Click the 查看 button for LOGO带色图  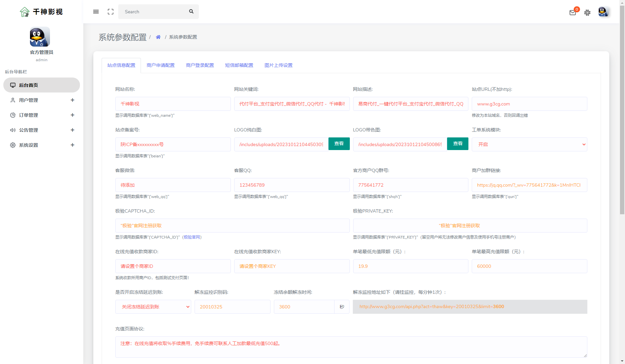(457, 144)
